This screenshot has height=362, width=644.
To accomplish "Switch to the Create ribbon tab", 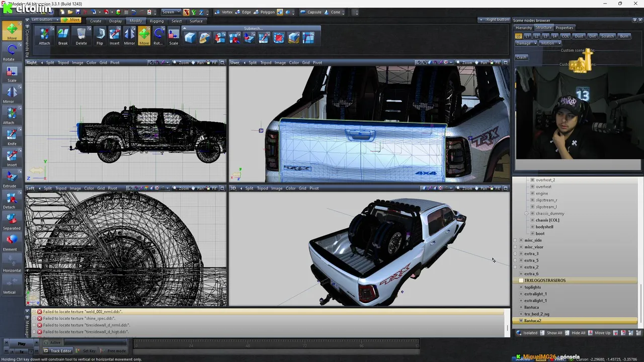I will point(96,21).
